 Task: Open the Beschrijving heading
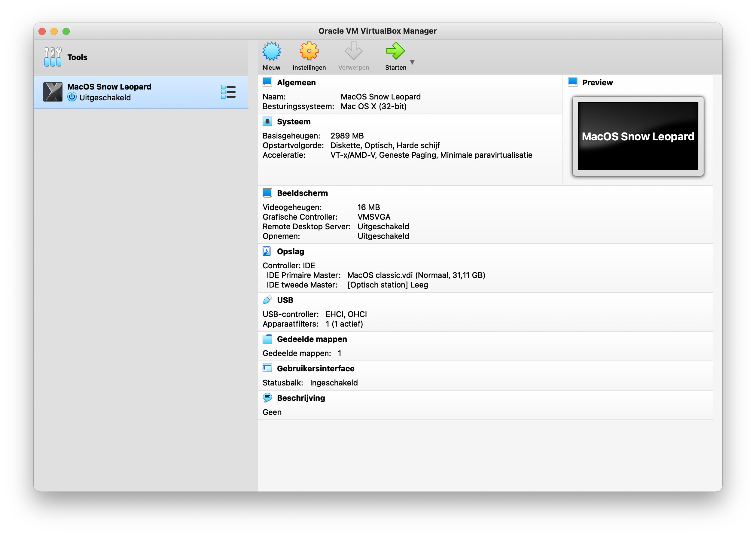pyautogui.click(x=301, y=398)
